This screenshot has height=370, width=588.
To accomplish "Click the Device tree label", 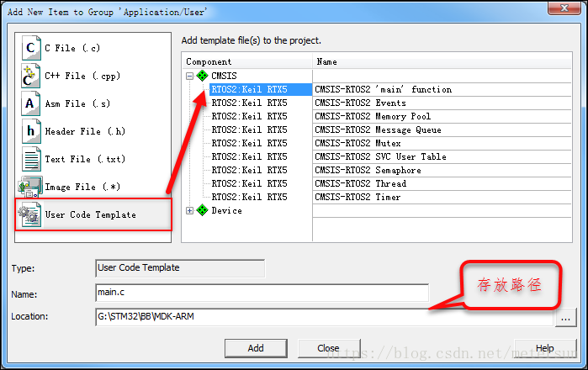I will 226,211.
